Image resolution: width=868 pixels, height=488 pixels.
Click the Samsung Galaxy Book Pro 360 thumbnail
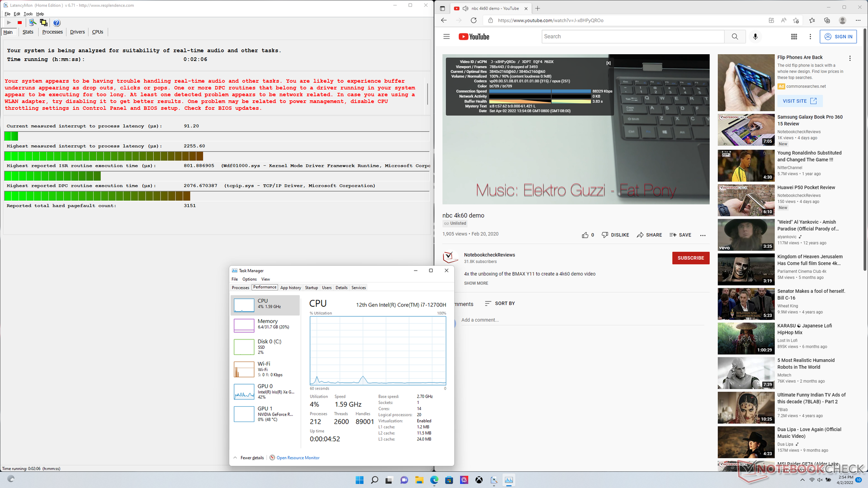[746, 130]
